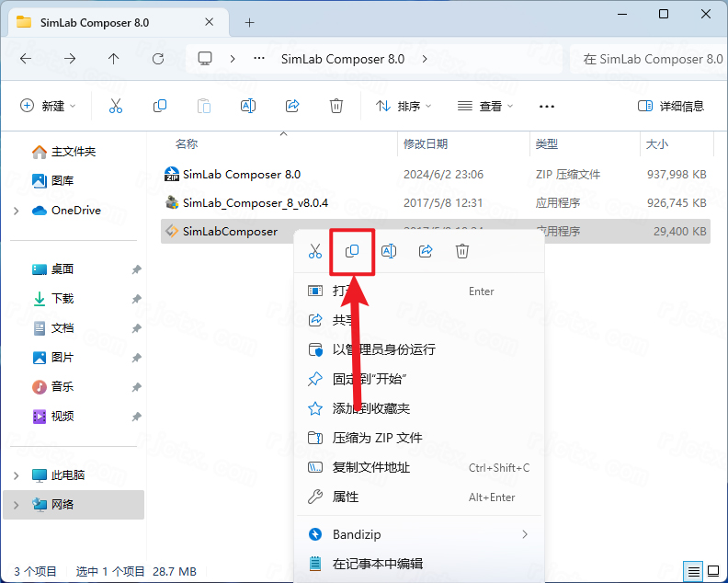The image size is (728, 583).
Task: Open 下载 in the sidebar
Action: click(x=52, y=298)
